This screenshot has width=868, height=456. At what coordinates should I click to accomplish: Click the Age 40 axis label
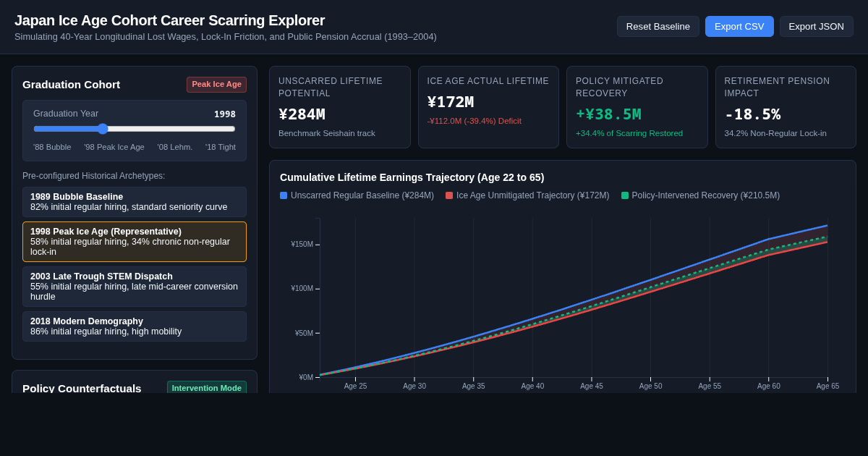click(x=532, y=387)
